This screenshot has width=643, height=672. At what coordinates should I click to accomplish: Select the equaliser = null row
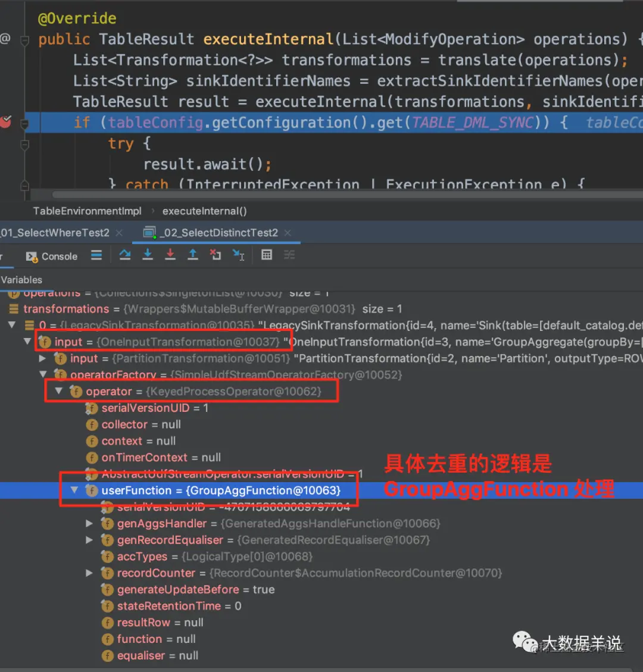tap(321, 655)
